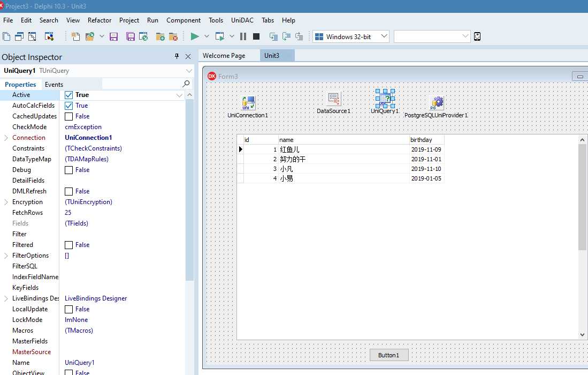Click the purple Save icon
Viewport: 588px width, 375px height.
click(x=113, y=36)
